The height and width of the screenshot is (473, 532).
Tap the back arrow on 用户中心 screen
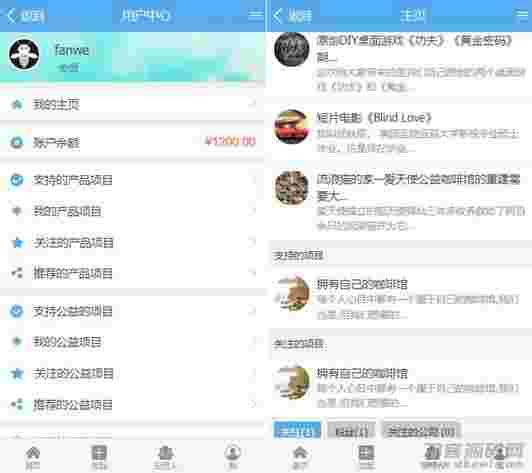(12, 16)
